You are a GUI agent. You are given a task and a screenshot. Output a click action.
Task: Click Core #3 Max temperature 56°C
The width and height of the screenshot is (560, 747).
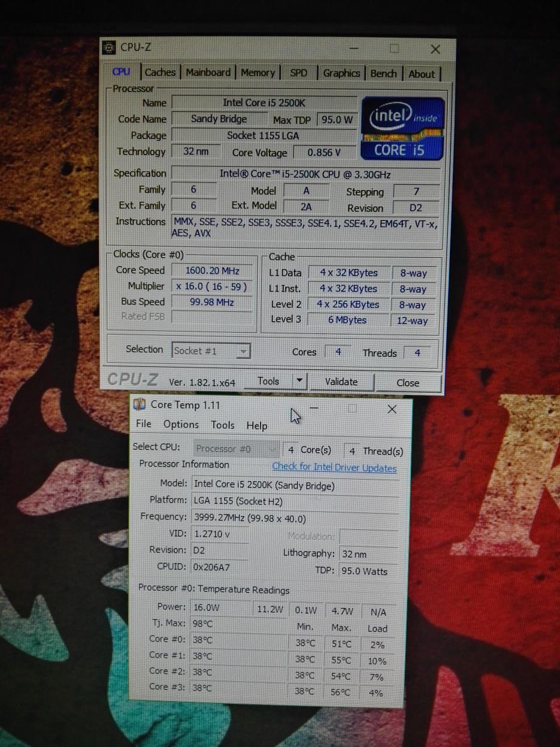pos(340,692)
